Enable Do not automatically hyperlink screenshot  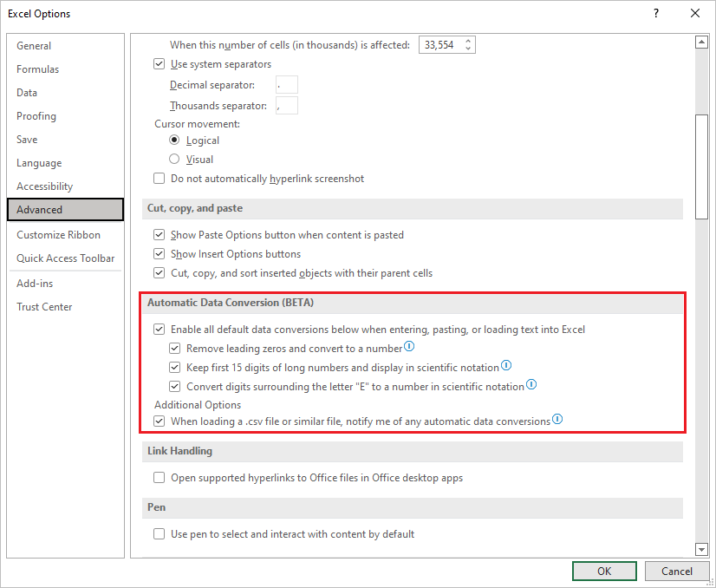159,178
